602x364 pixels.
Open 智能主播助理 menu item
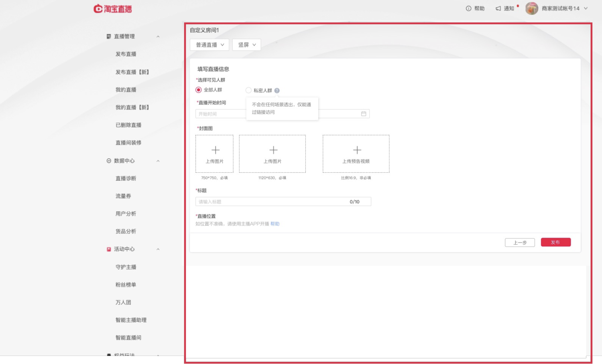tap(131, 320)
